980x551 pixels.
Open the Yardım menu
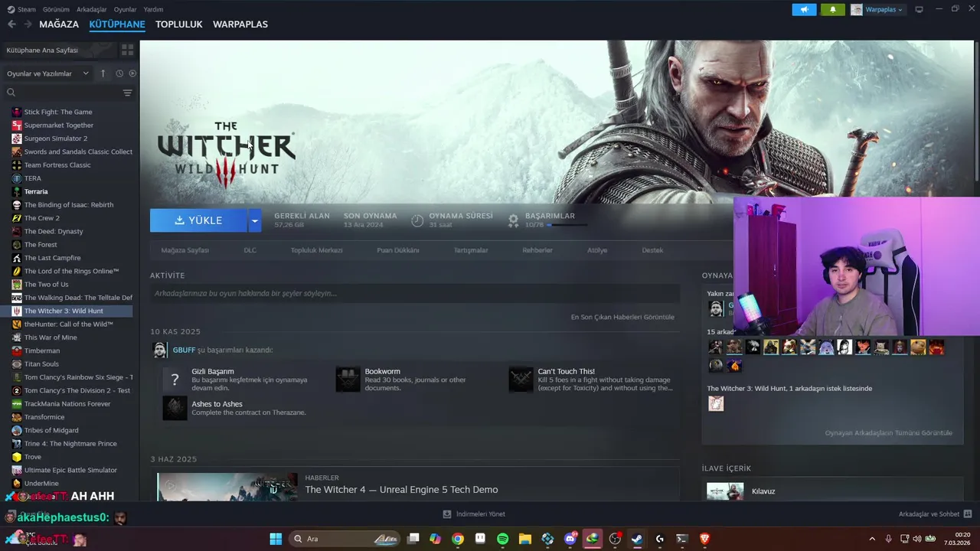[x=153, y=9]
